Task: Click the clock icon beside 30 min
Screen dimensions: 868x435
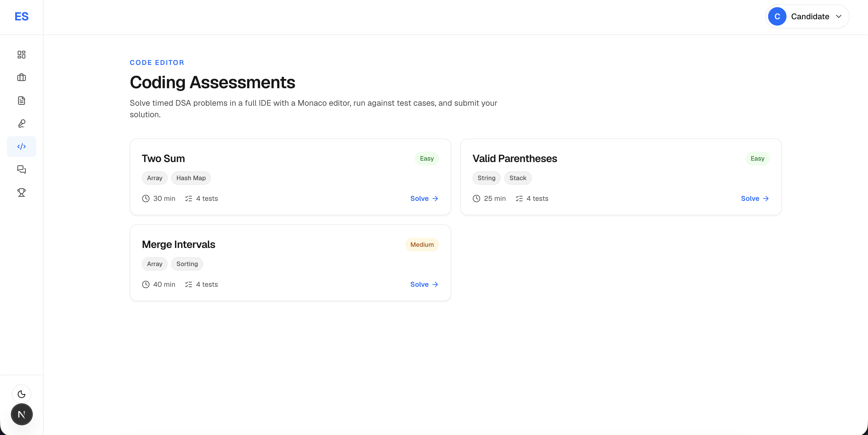Action: [x=146, y=199]
